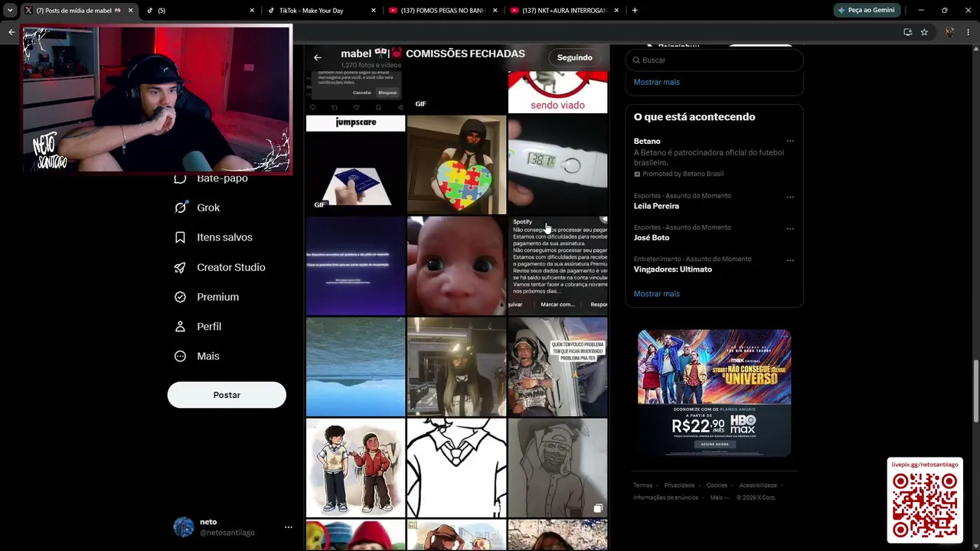The width and height of the screenshot is (980, 551).
Task: Open options dots for Leila Pereira trend
Action: click(790, 197)
